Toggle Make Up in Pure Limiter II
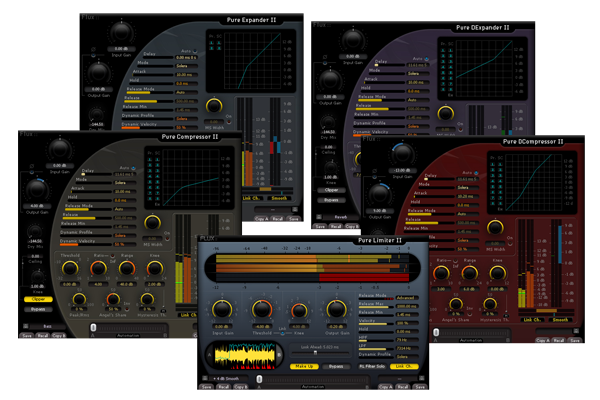 pyautogui.click(x=304, y=368)
